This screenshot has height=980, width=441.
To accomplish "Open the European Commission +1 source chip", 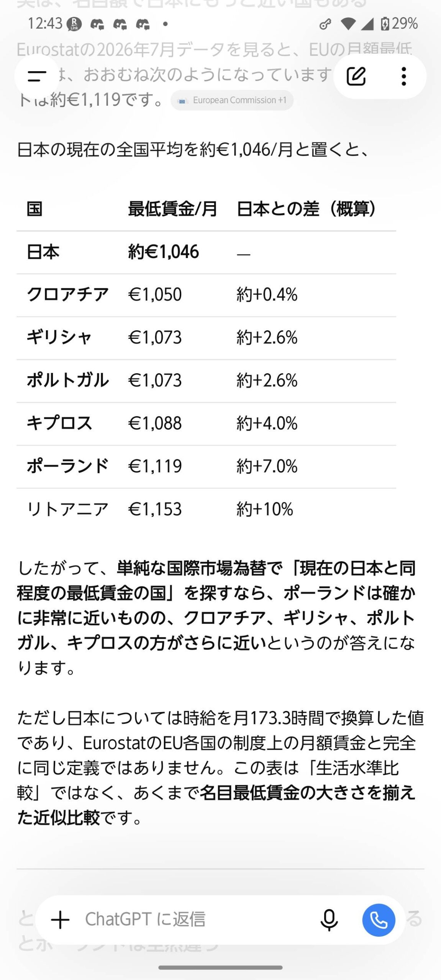I will click(x=232, y=100).
